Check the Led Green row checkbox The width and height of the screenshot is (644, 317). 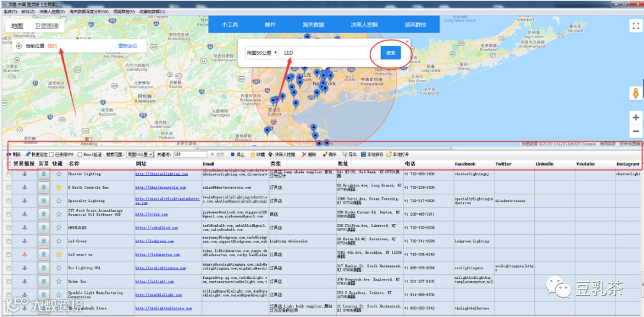tap(8, 241)
